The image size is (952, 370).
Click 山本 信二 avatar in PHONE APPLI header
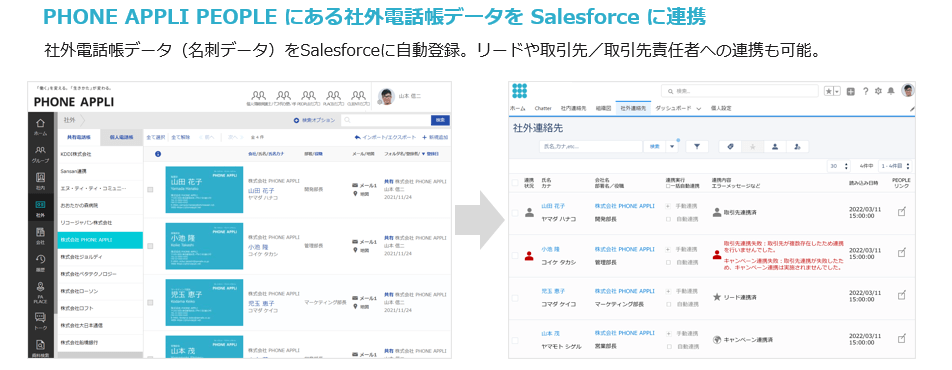coord(386,97)
